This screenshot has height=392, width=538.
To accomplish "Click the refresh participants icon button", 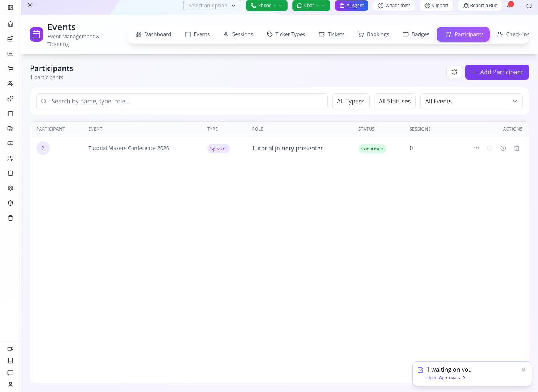I will 454,72.
